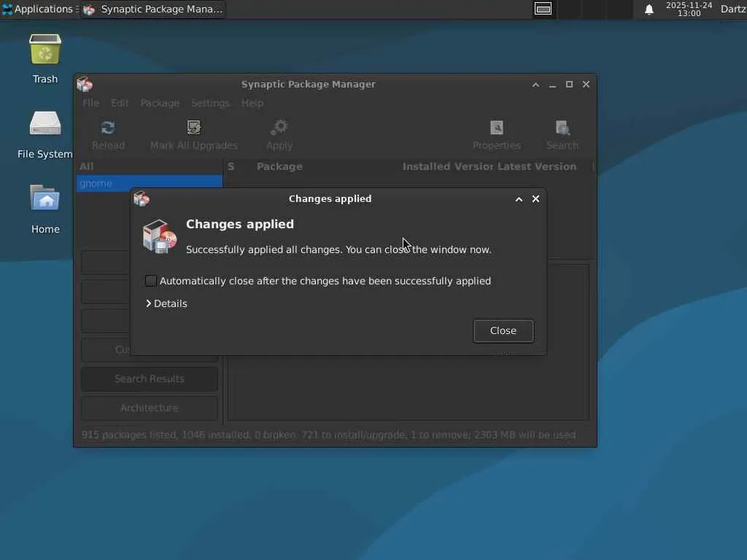Select Synaptic Package Manager taskbar entry
The height and width of the screenshot is (560, 747).
[x=153, y=9]
